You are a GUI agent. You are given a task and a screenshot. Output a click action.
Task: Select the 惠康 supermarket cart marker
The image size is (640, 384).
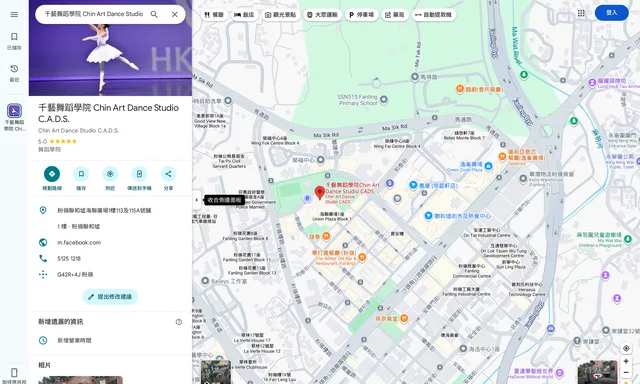coord(413,185)
